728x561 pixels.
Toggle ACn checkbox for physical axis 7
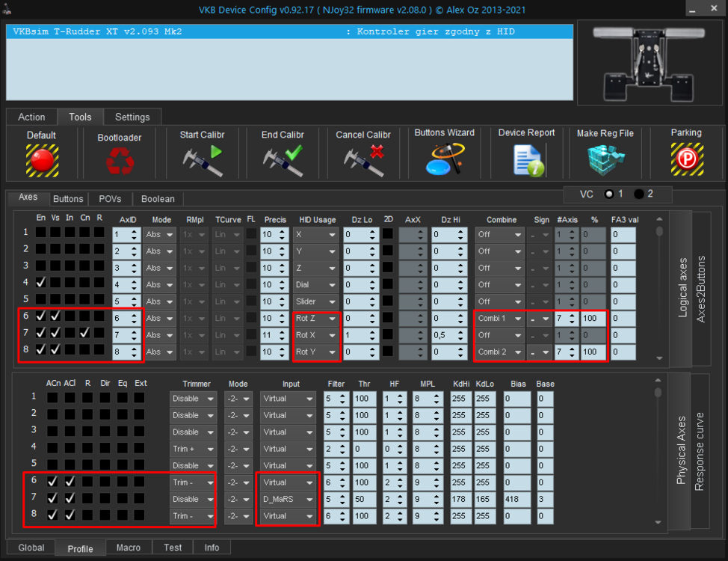[52, 498]
